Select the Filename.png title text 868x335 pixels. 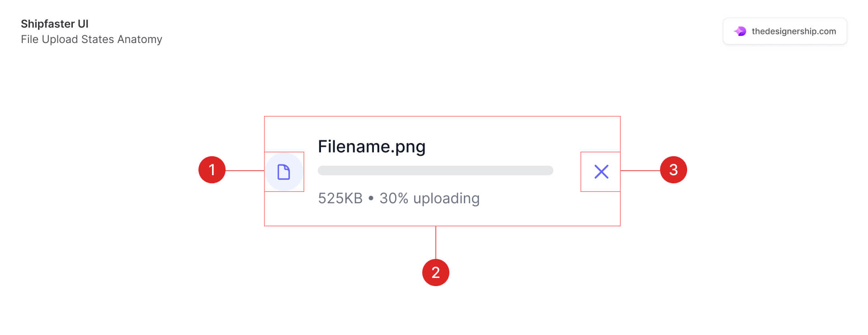point(372,146)
